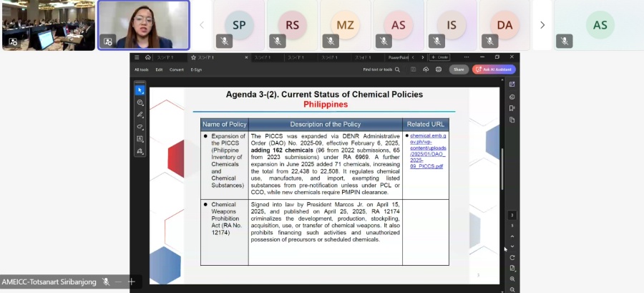Viewport: 644px width, 293px height.
Task: Open the chemical.emb.gov.ph PICCS link
Action: (x=427, y=150)
